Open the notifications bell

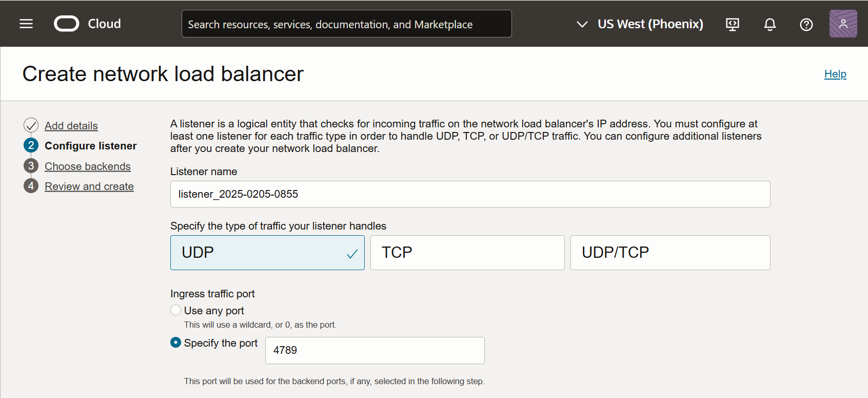[x=770, y=24]
